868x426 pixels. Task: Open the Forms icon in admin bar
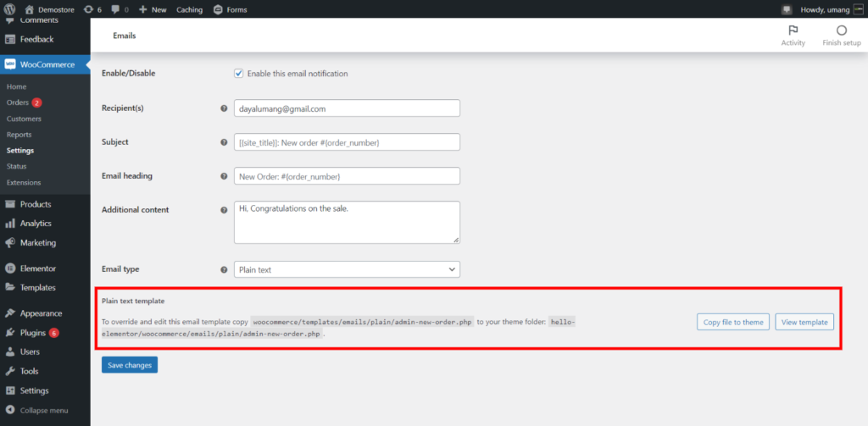point(218,9)
